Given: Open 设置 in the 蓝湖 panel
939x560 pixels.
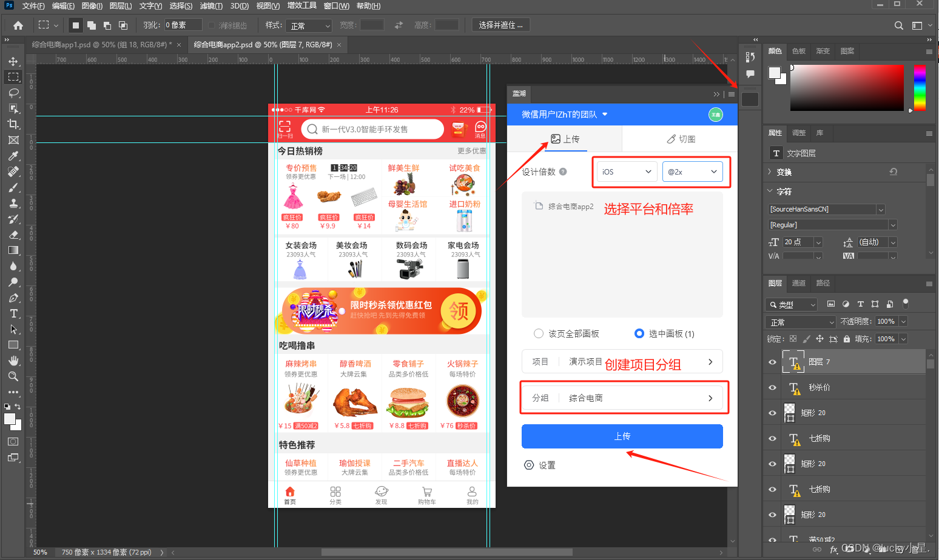Looking at the screenshot, I should click(x=540, y=465).
